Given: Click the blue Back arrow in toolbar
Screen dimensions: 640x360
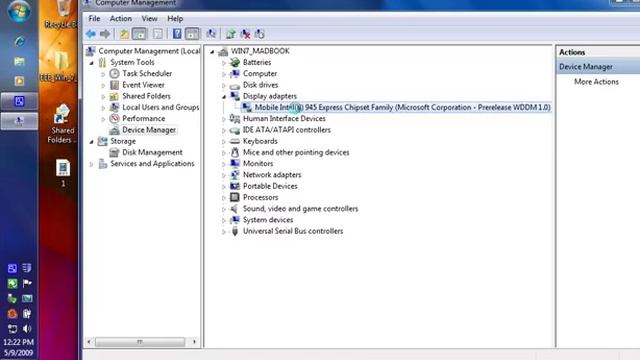Looking at the screenshot, I should coord(91,34).
